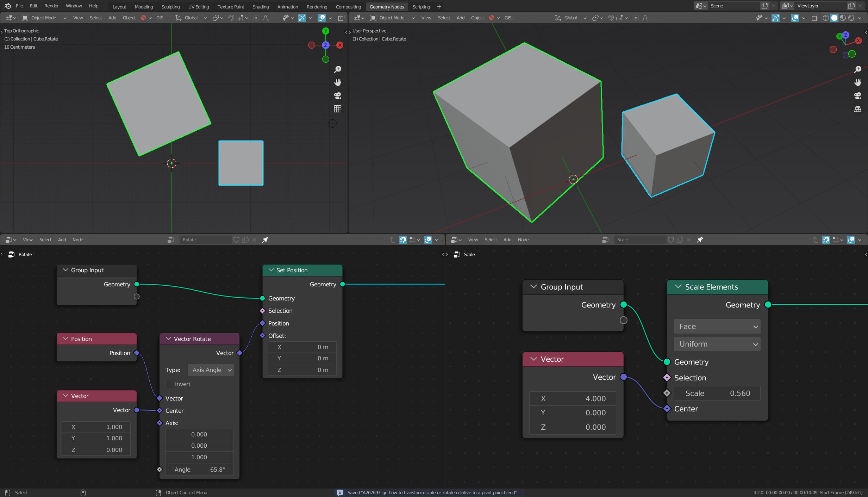Switch perspective grid icon in User Perspective viewport
Image resolution: width=868 pixels, height=497 pixels.
tap(858, 109)
